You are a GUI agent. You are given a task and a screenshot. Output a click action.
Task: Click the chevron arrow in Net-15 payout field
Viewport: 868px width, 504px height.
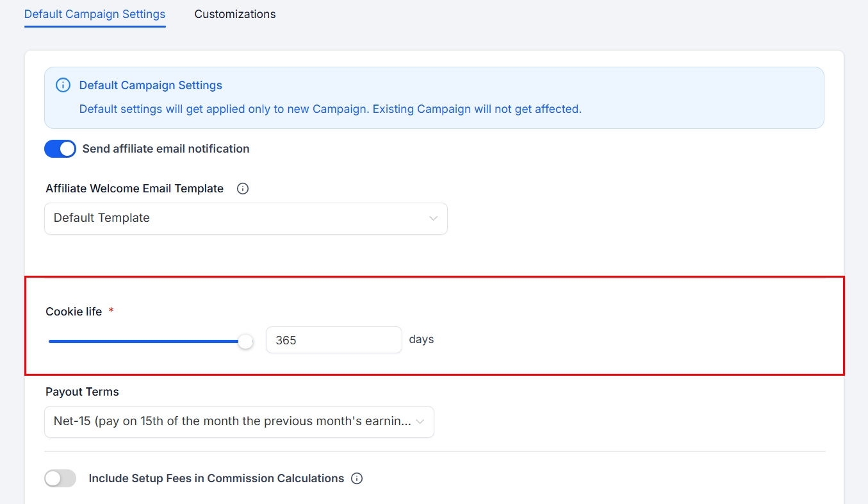click(420, 422)
